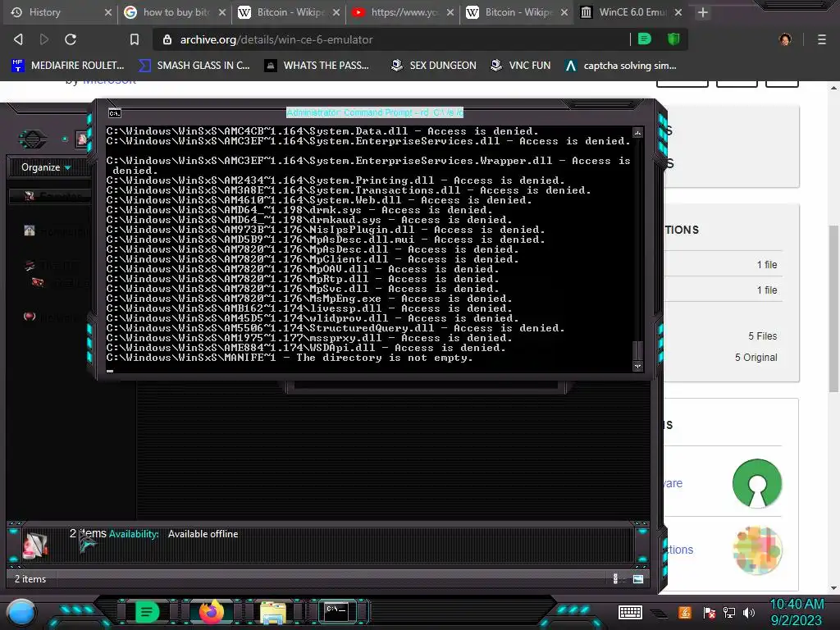Switch Explorer to large icons view
The height and width of the screenshot is (630, 840).
tap(638, 578)
